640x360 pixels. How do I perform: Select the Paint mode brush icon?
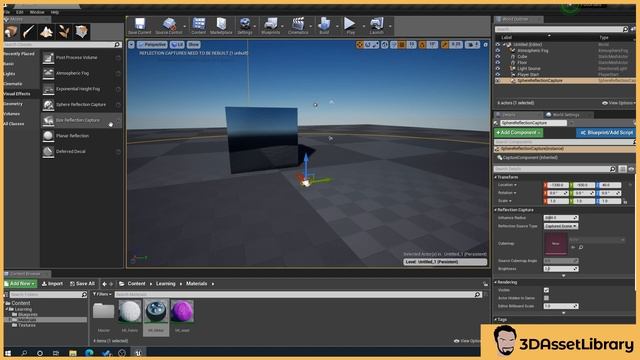pyautogui.click(x=29, y=32)
